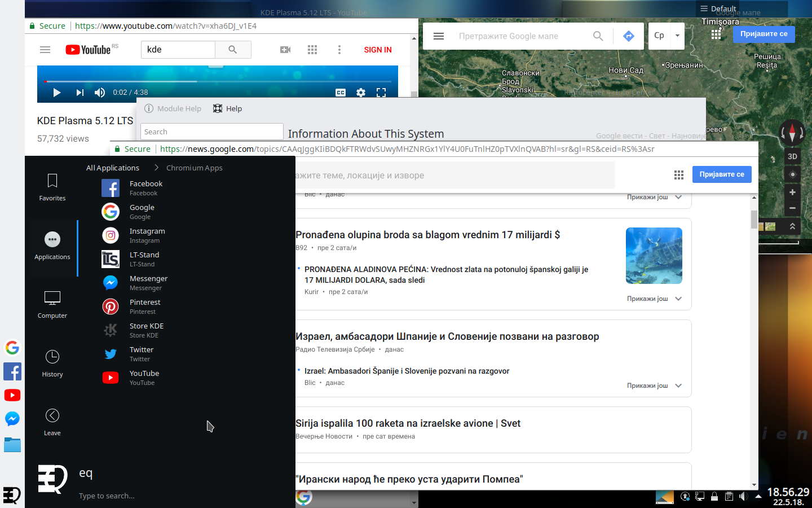Play the YouTube video

point(56,93)
